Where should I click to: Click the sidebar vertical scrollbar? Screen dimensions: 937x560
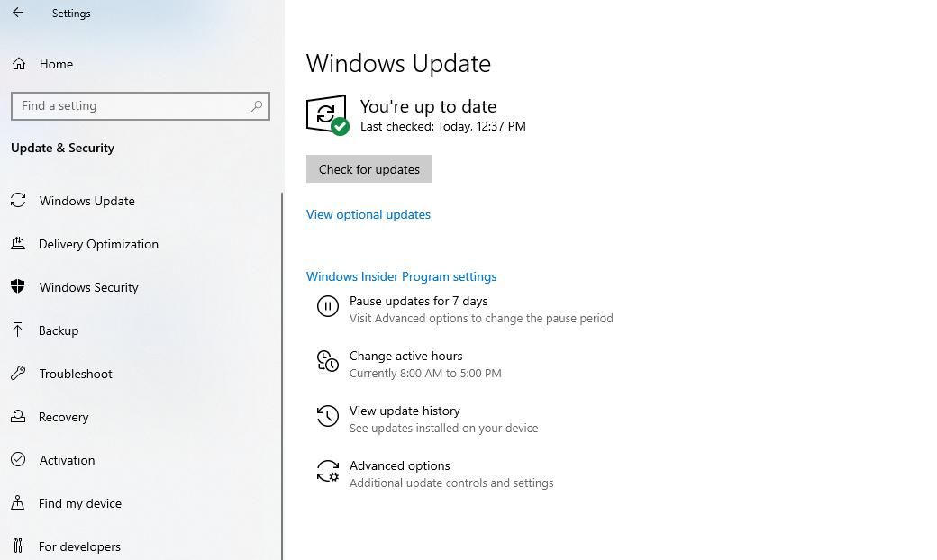coord(281,376)
